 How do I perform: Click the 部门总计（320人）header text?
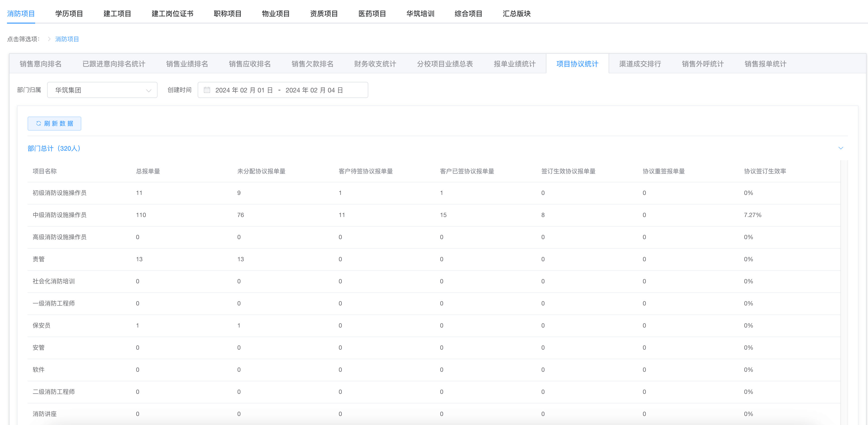pyautogui.click(x=54, y=148)
